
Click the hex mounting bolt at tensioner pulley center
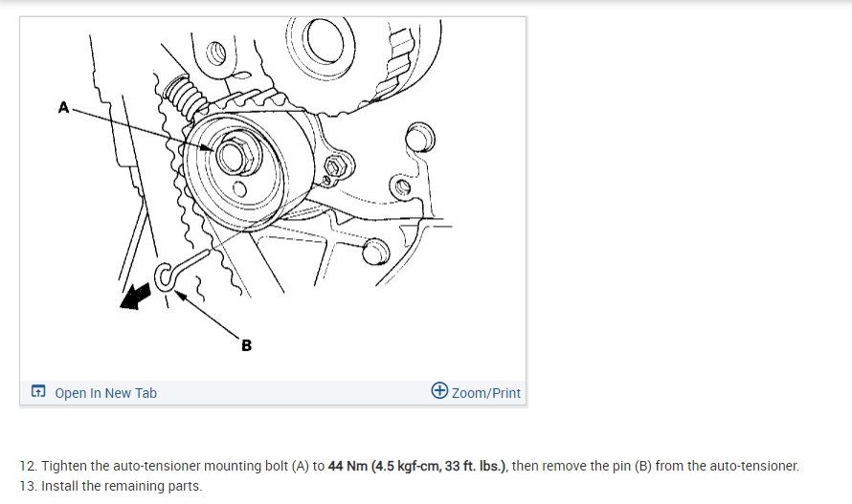(236, 155)
